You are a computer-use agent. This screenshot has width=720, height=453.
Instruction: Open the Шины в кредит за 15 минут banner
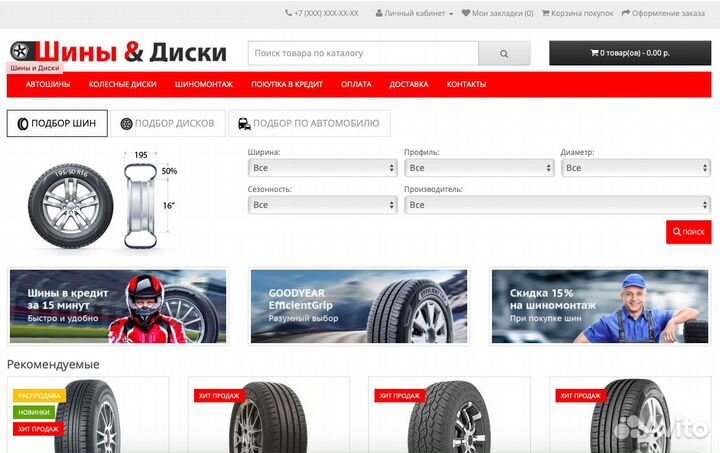118,306
